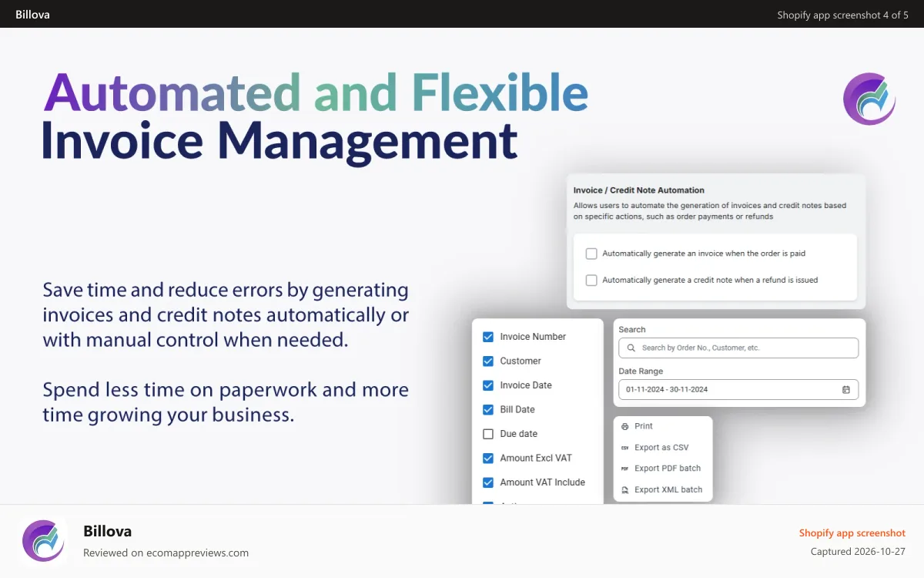Click the printer icon next to Print
This screenshot has width=924, height=578.
tap(625, 426)
